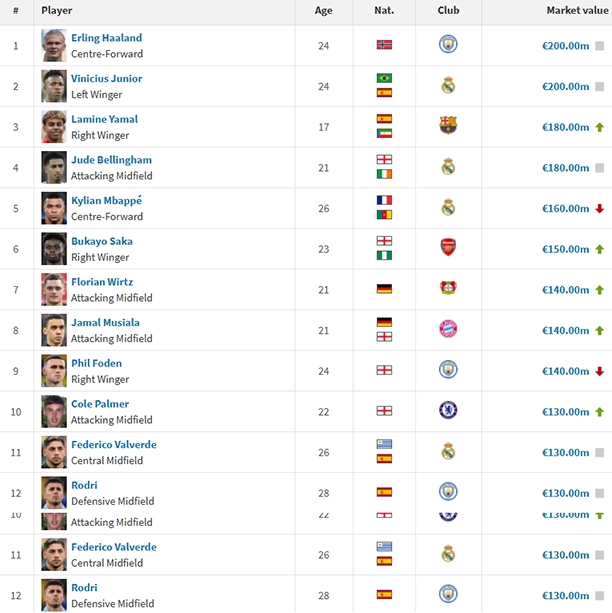Click Phil Foden's €140.00m market value
The width and height of the screenshot is (612, 613).
click(565, 371)
